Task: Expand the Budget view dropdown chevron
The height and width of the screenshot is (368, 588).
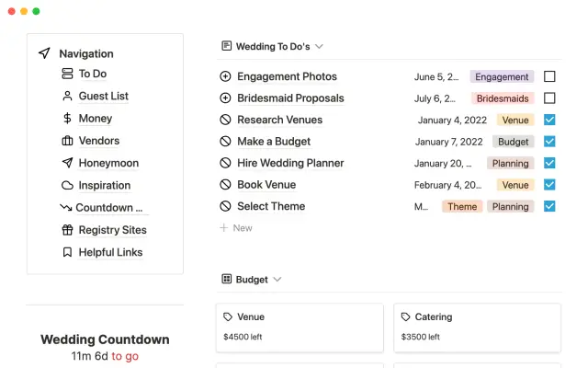Action: point(277,280)
